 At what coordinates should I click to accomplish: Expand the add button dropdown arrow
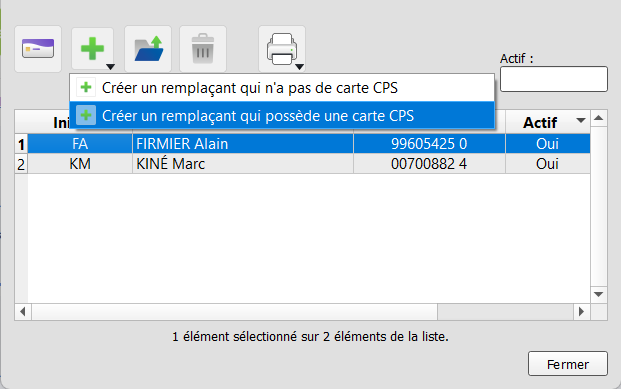[x=110, y=67]
